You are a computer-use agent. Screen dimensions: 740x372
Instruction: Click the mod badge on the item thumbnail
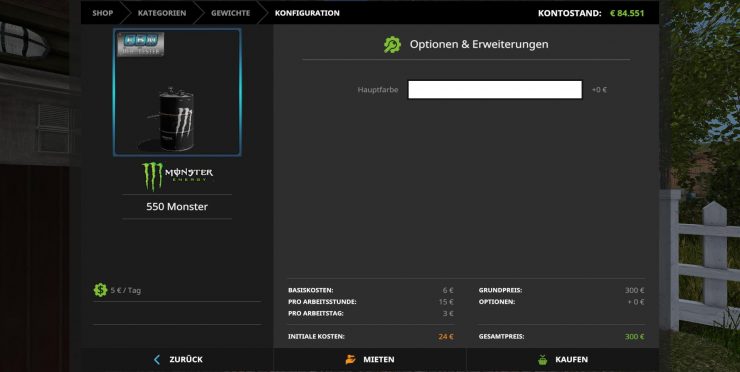click(141, 44)
